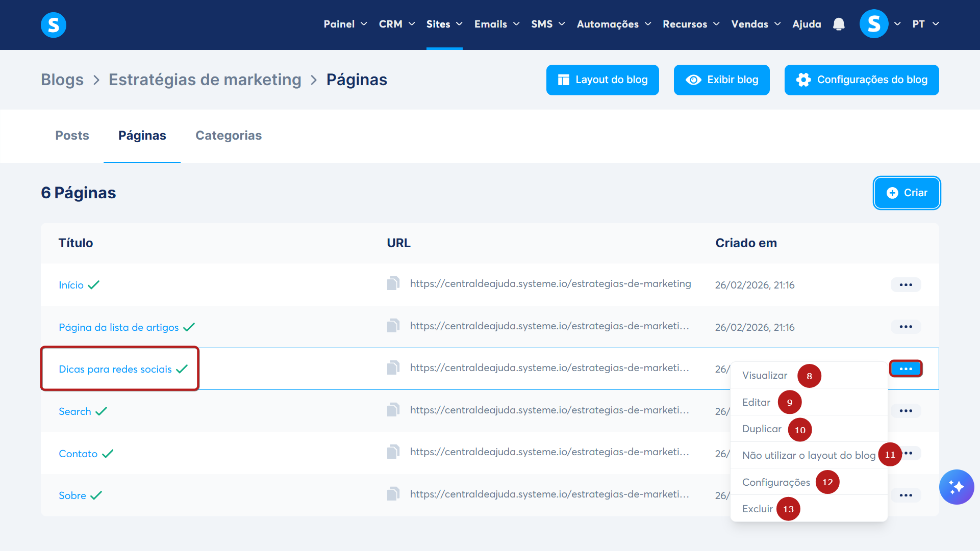Switch to the Posts tab

(x=72, y=136)
